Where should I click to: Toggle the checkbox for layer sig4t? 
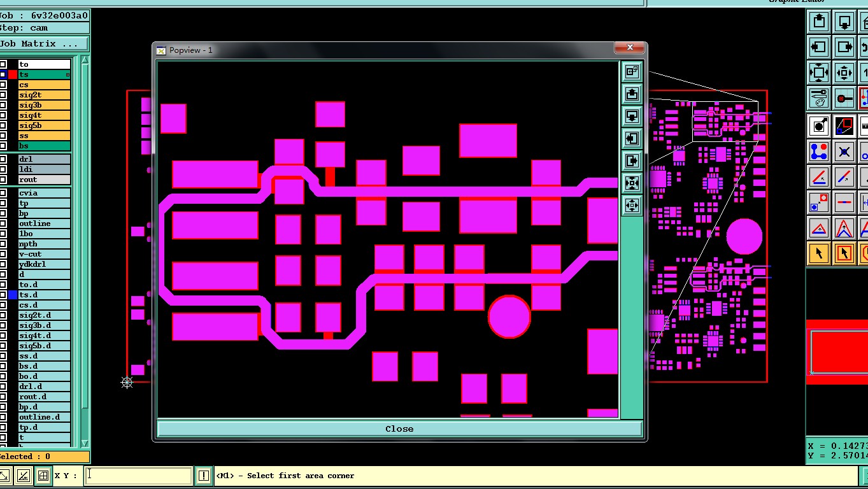click(x=3, y=115)
